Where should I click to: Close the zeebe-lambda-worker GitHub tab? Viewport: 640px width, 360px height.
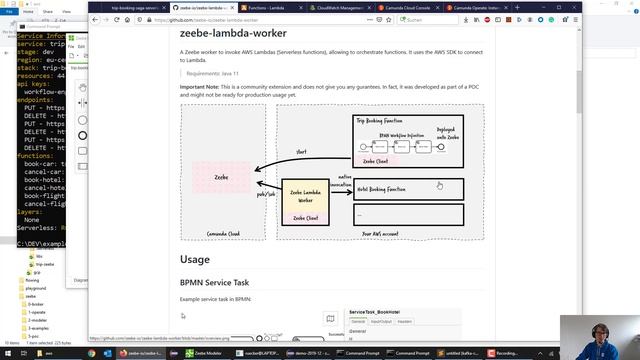[232, 8]
